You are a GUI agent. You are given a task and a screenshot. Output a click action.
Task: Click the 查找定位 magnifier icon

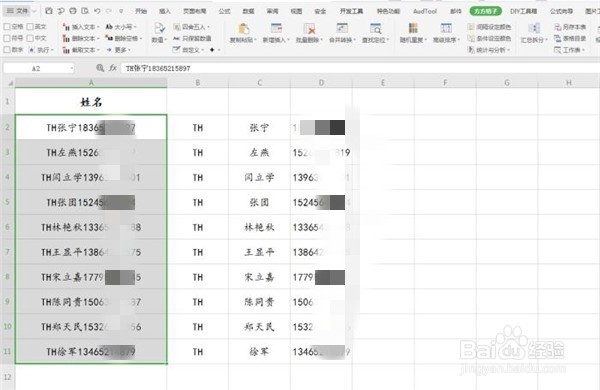pyautogui.click(x=375, y=29)
